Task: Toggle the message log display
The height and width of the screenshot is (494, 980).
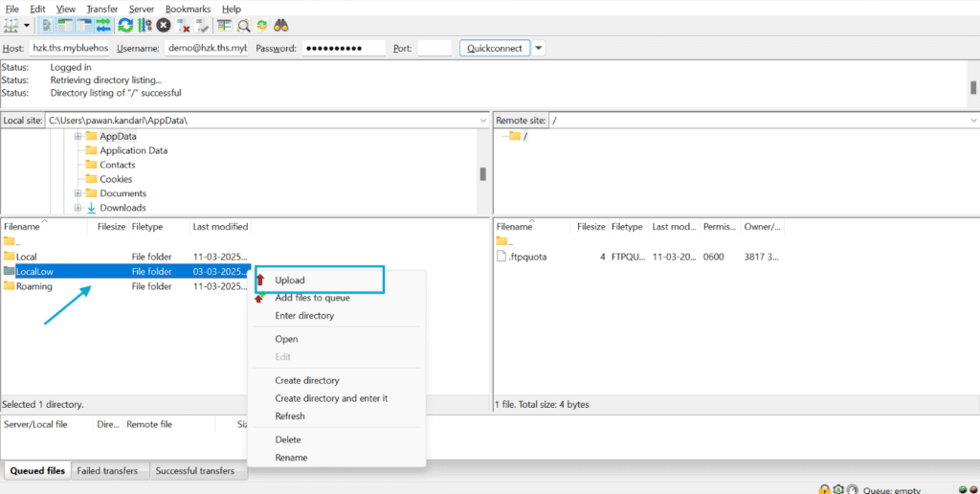Action: (47, 26)
